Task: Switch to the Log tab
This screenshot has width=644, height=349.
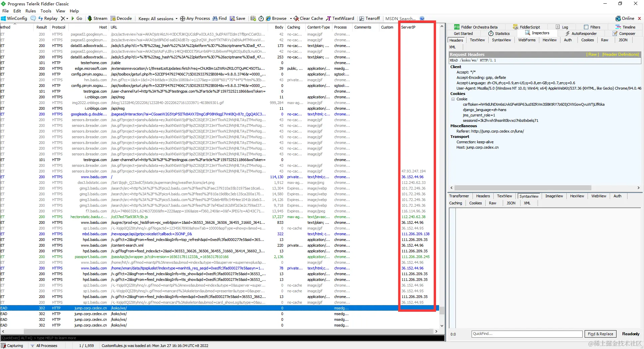Action: click(562, 27)
